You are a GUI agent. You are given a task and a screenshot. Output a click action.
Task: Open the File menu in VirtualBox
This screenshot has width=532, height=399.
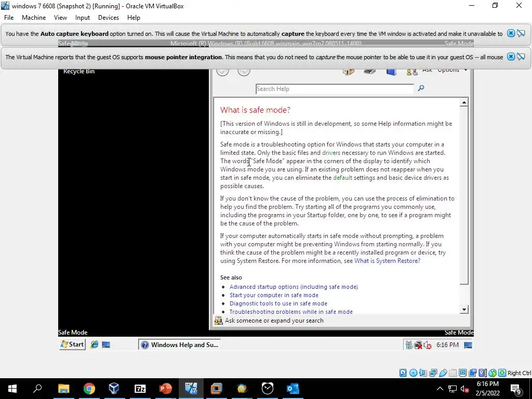[x=9, y=18]
